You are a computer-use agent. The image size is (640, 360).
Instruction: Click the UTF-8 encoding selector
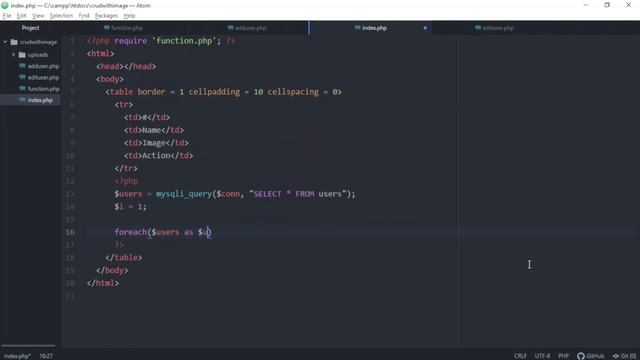pyautogui.click(x=542, y=356)
